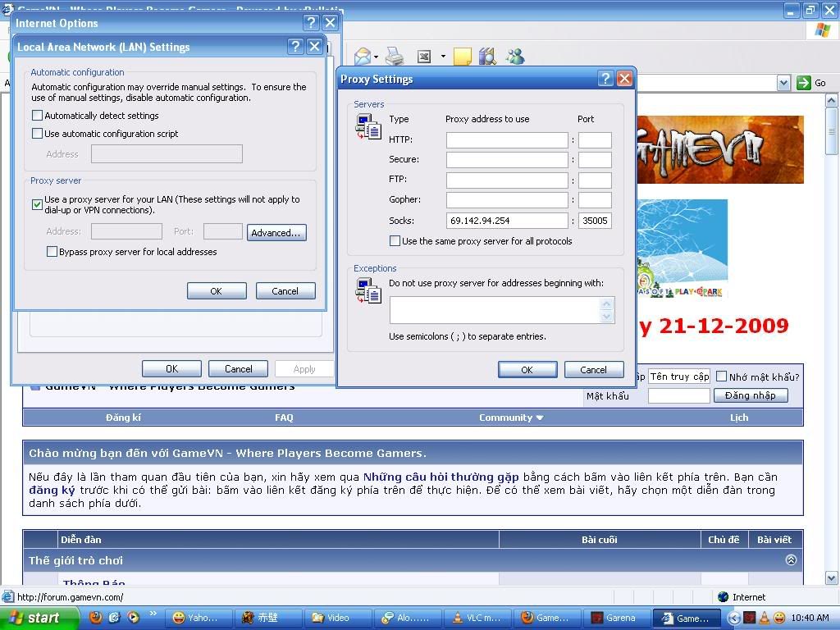Click the Start button
Image resolution: width=840 pixels, height=630 pixels.
pyautogui.click(x=39, y=618)
